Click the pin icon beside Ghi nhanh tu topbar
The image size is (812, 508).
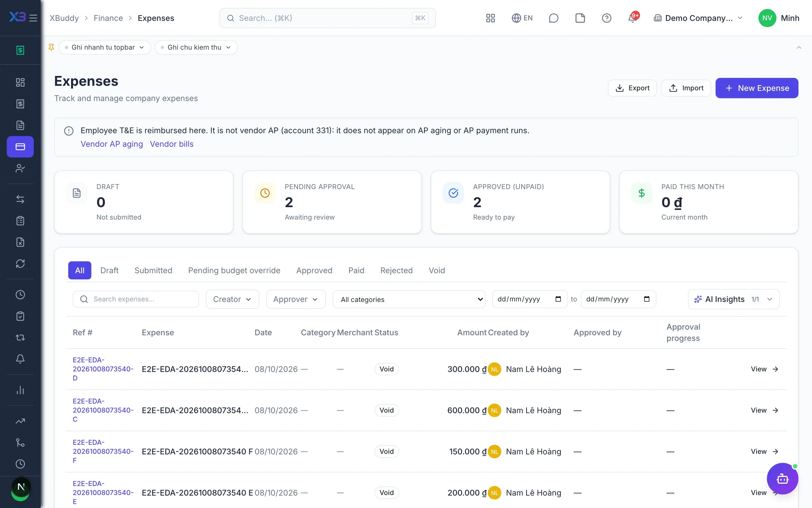(51, 47)
